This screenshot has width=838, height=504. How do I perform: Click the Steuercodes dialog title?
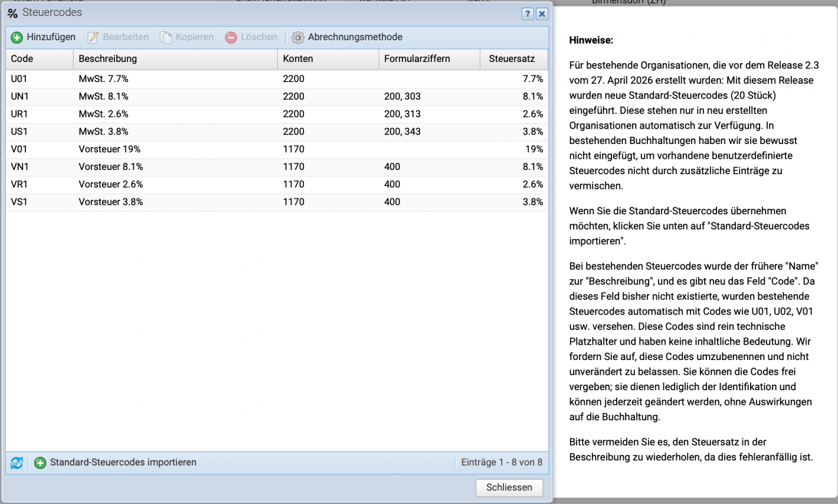52,12
